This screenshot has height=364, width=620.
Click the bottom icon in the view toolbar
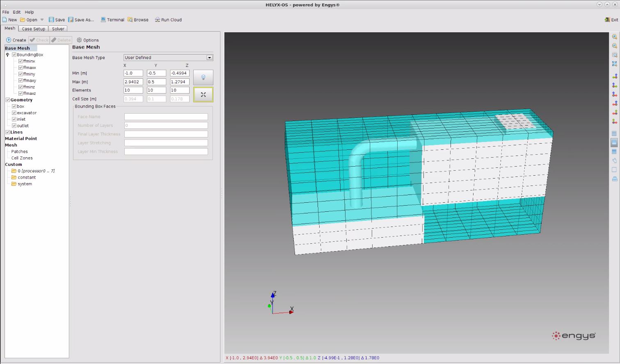(x=614, y=179)
